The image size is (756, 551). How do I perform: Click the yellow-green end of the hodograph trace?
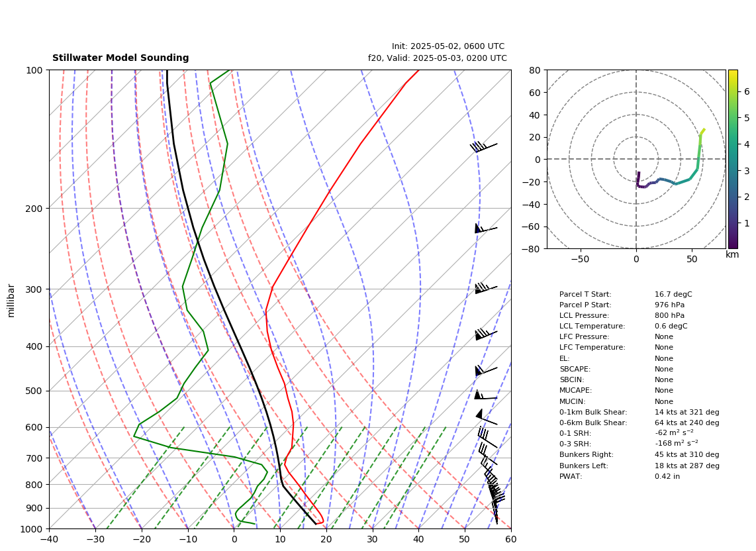point(704,130)
